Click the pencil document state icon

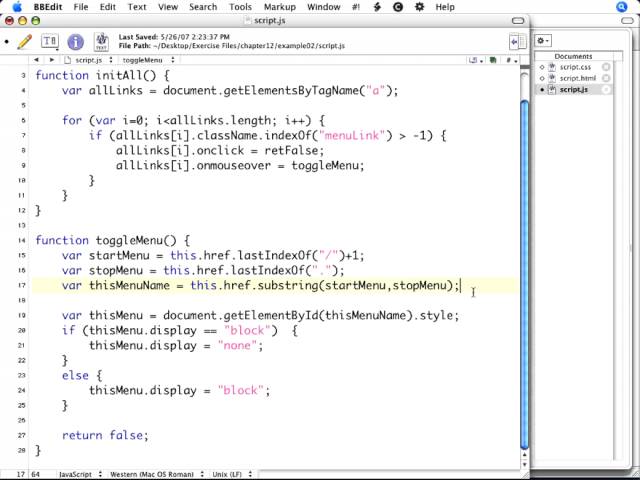click(x=24, y=42)
